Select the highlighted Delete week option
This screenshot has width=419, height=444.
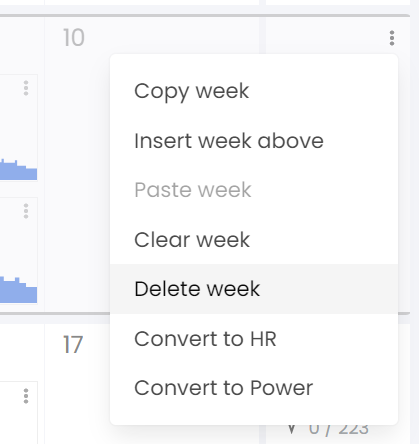pos(254,289)
